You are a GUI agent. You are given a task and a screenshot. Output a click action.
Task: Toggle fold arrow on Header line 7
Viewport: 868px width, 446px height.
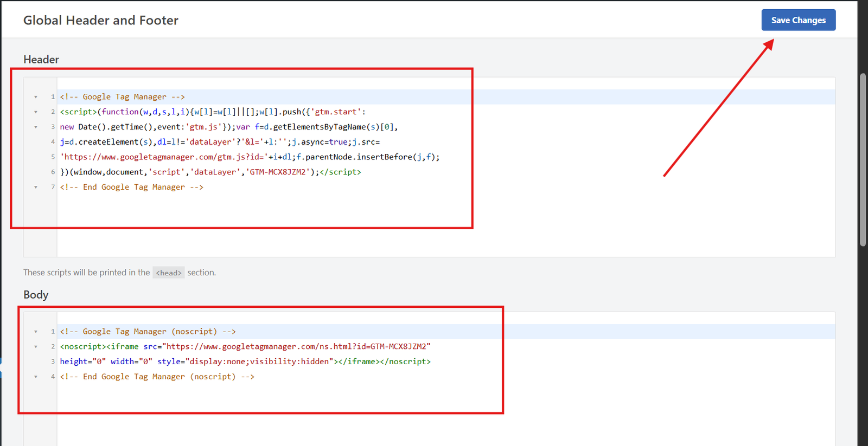[36, 188]
